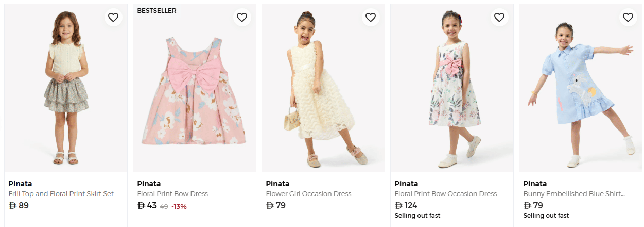Image resolution: width=644 pixels, height=227 pixels.
Task: Click Selling out fast under Bunny dress
Action: [546, 216]
